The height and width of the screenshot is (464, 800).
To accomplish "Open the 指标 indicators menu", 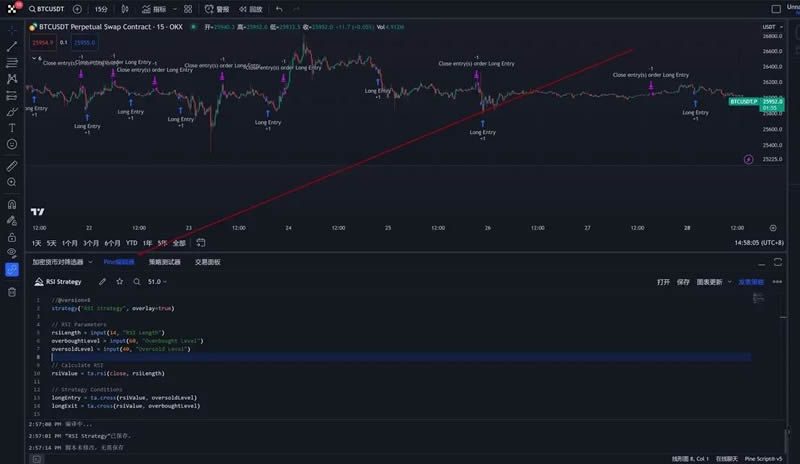I will pyautogui.click(x=154, y=9).
